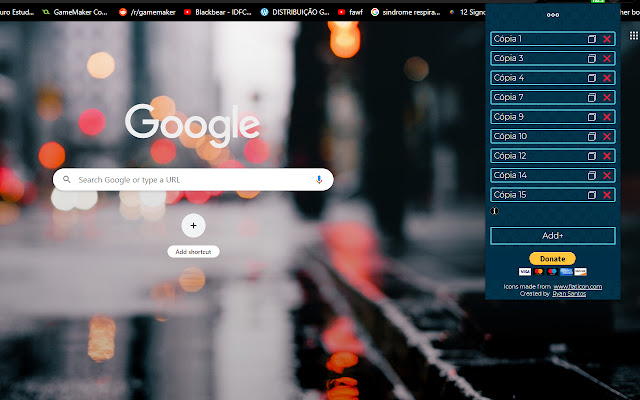
Task: Open the Ryan Santos creator link
Action: tap(569, 293)
